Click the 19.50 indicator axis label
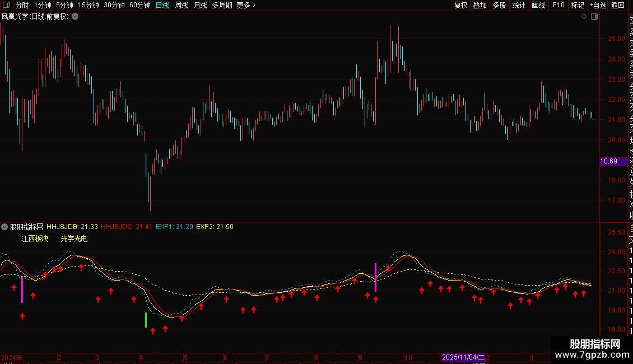Viewport: 633px width, 364px height. (x=616, y=310)
